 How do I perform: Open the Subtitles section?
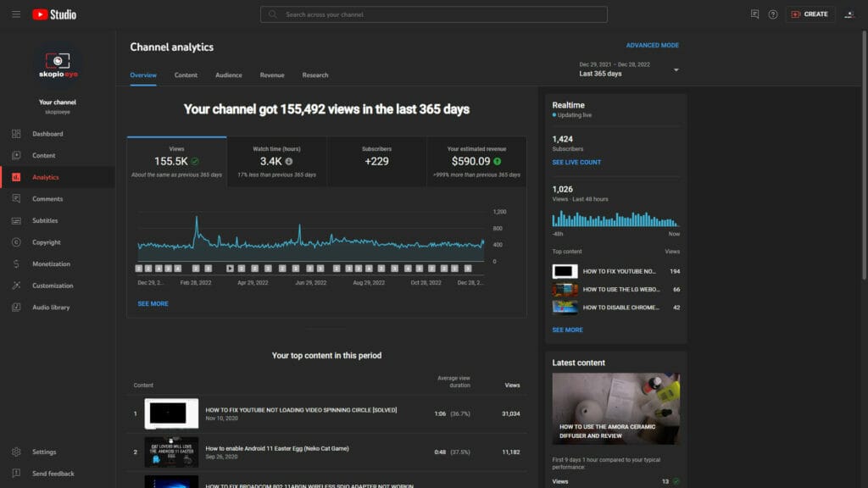tap(47, 220)
